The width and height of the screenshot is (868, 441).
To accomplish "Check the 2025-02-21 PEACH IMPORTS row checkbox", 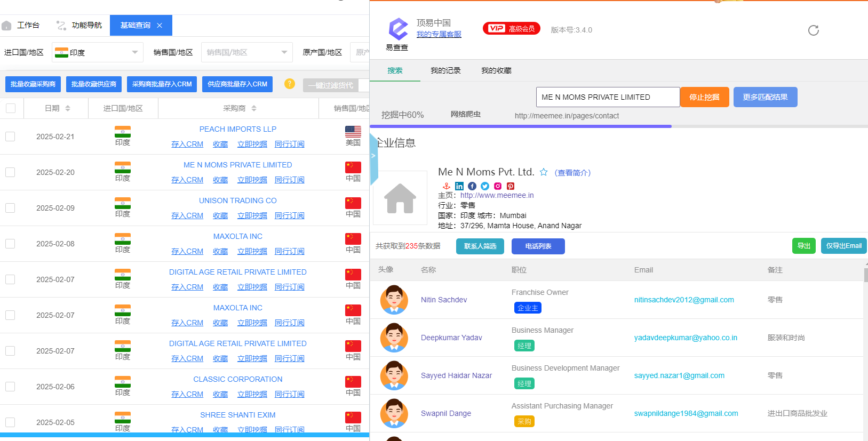I will (10, 137).
